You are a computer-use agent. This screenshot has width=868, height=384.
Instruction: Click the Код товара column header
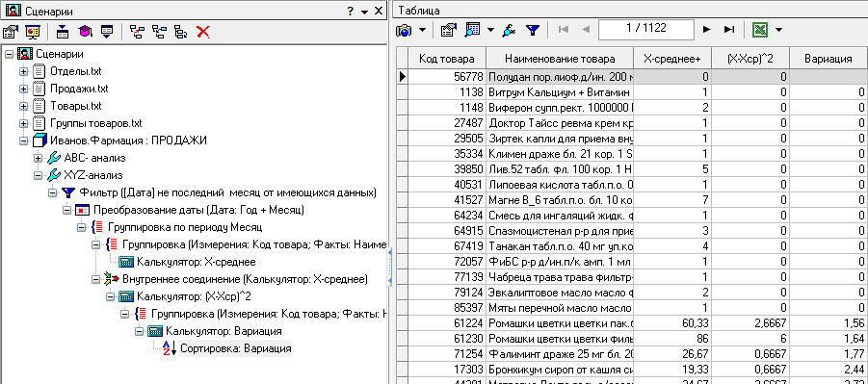click(447, 59)
